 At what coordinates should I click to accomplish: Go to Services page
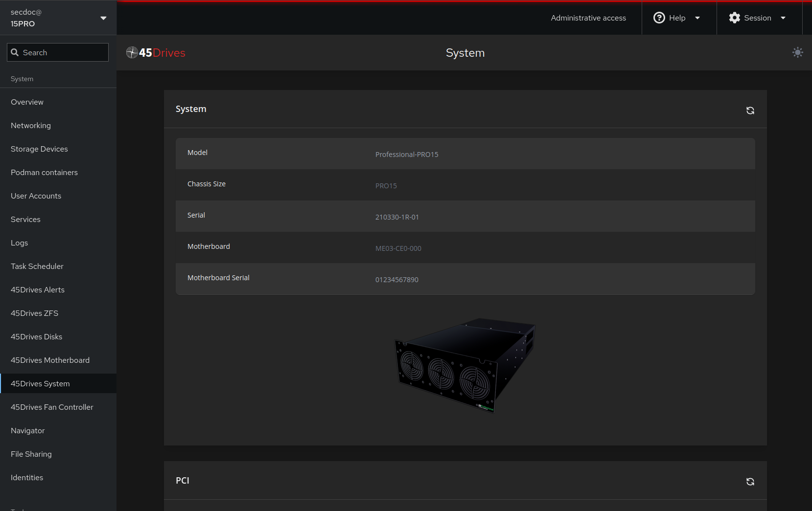(58, 219)
